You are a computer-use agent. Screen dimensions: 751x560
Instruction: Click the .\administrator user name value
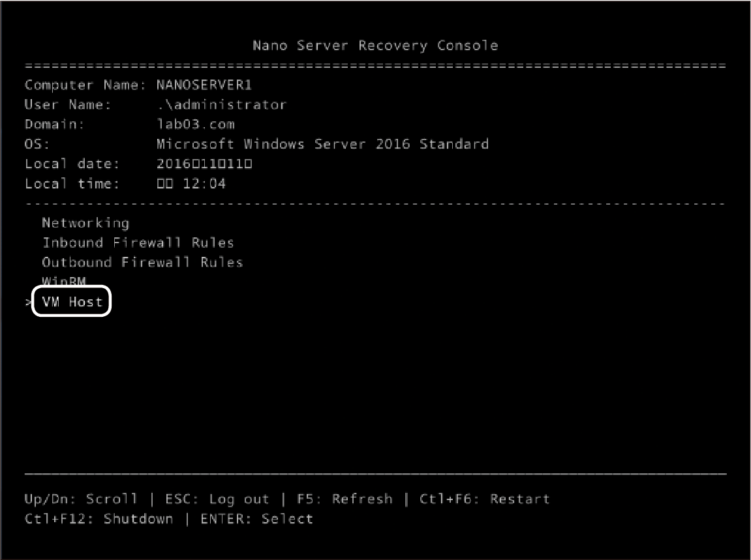coord(221,105)
